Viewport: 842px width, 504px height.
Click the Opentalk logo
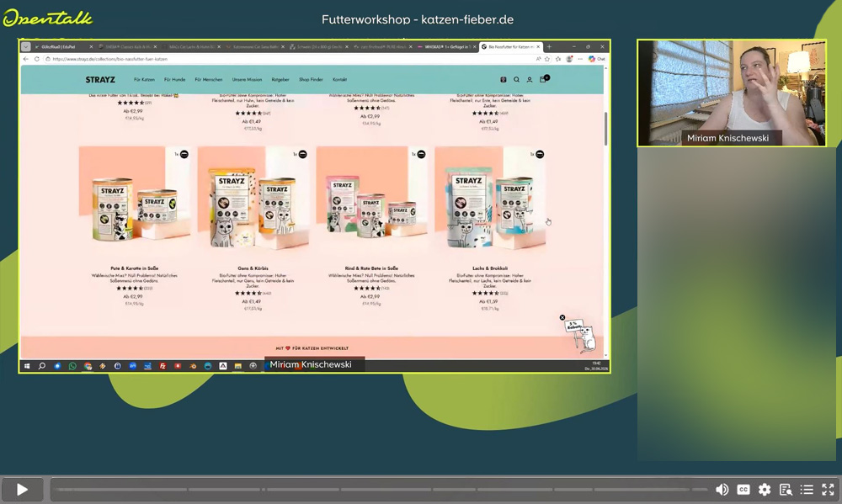tap(47, 19)
